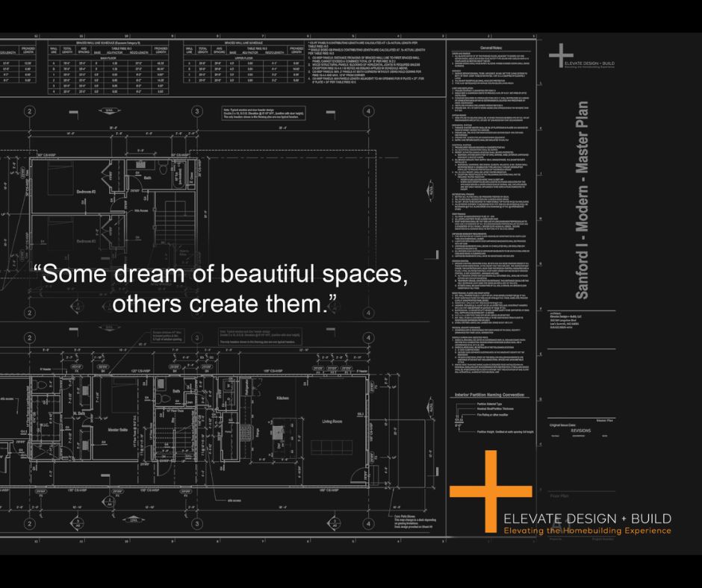Click the bathtub fixture in the upper Bath
The width and height of the screenshot is (702, 588).
[178, 175]
